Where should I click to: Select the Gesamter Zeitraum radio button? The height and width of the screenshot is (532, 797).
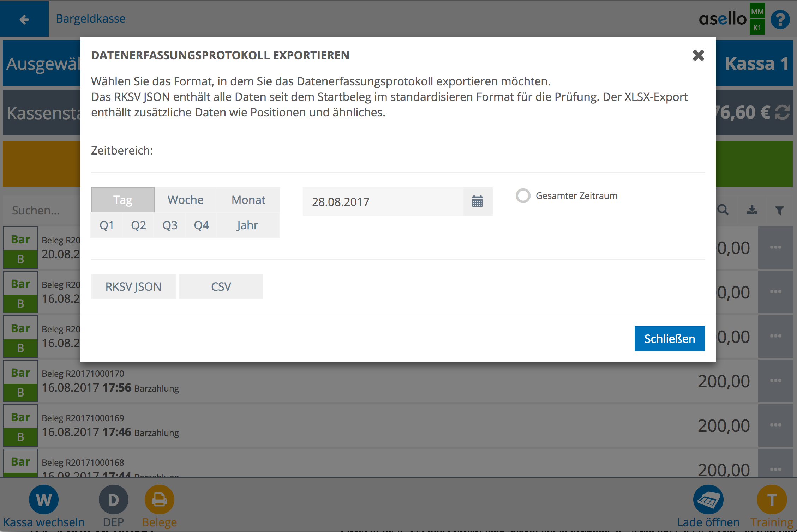pyautogui.click(x=523, y=196)
